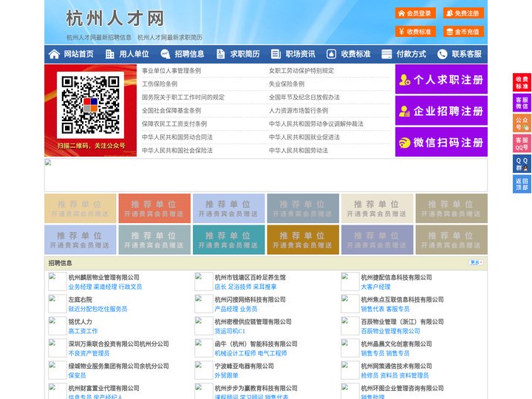The height and width of the screenshot is (399, 532).
Task: Open the purple 客服微信 side widget
Action: click(522, 103)
